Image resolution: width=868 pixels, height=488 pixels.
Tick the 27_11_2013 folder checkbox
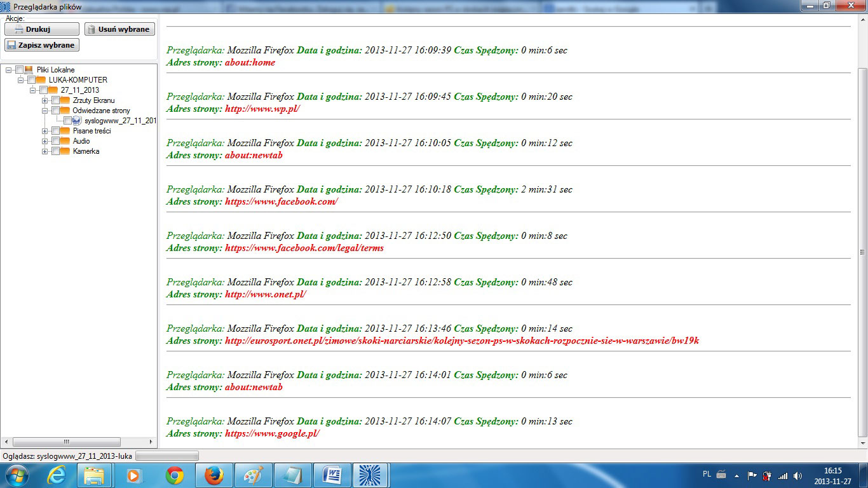43,90
